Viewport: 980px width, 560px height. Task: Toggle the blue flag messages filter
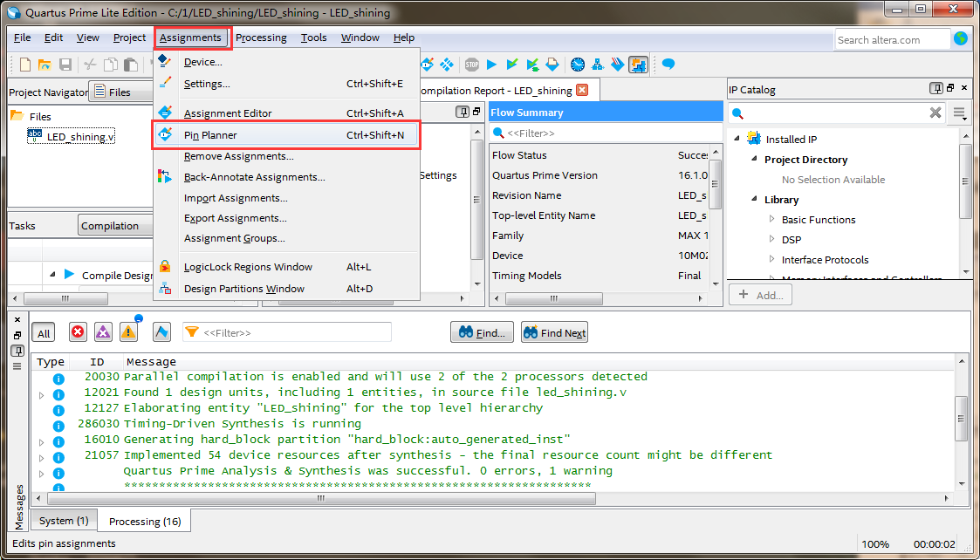pyautogui.click(x=161, y=332)
